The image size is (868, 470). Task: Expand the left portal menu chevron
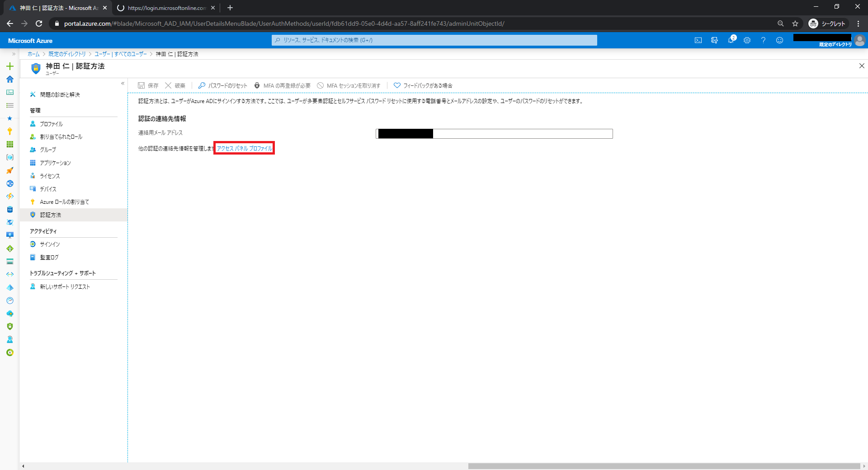[14, 54]
